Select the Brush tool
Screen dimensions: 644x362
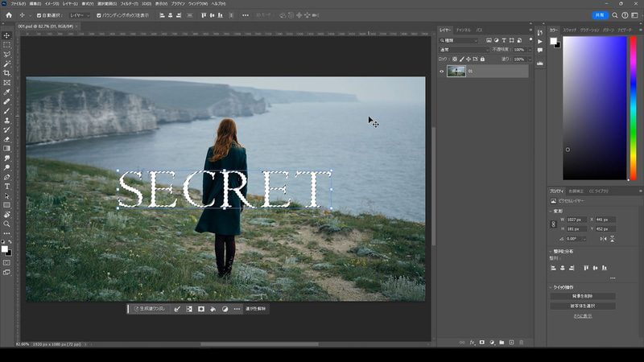tap(6, 111)
